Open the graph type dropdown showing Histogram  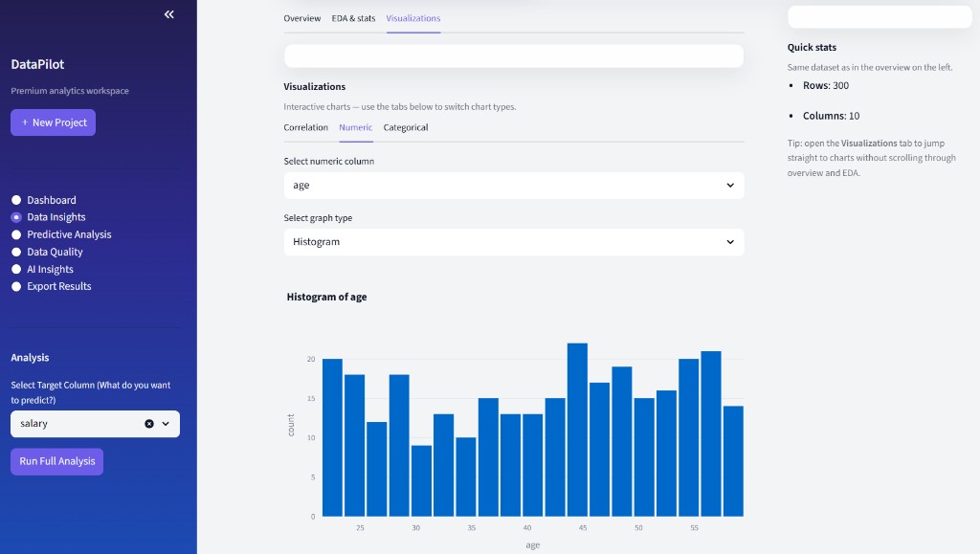pyautogui.click(x=514, y=242)
